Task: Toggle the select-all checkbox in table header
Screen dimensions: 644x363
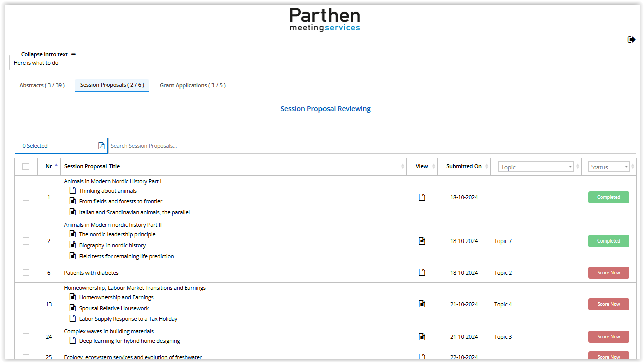Action: [x=26, y=167]
